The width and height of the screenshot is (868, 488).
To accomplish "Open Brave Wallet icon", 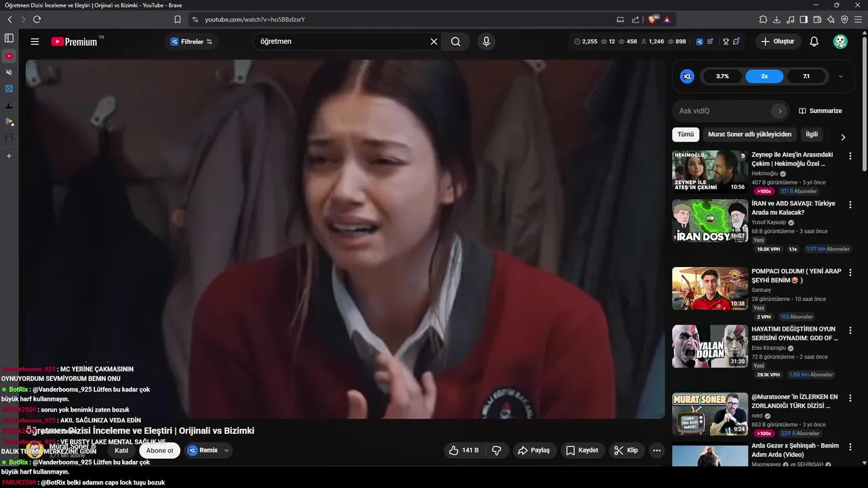I will [817, 20].
